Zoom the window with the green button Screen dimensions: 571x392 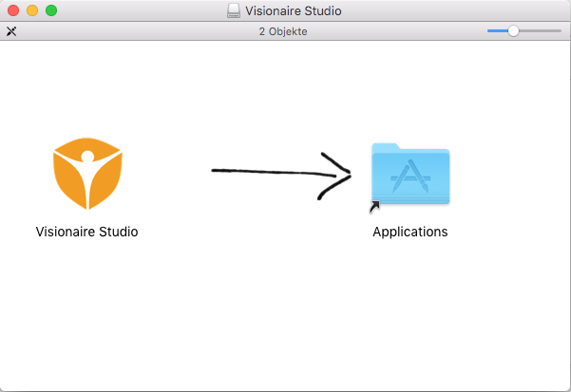[x=51, y=10]
